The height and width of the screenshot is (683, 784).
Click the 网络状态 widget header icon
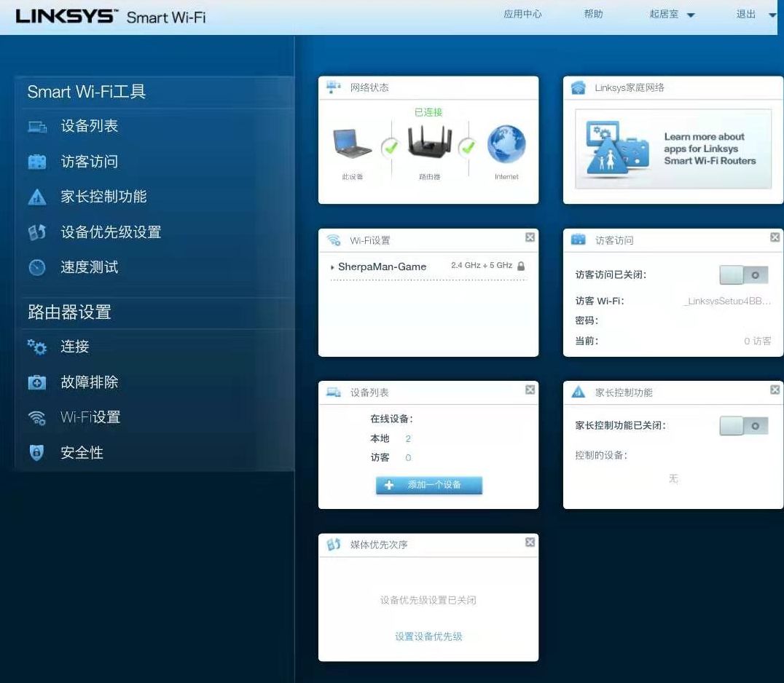coord(334,87)
